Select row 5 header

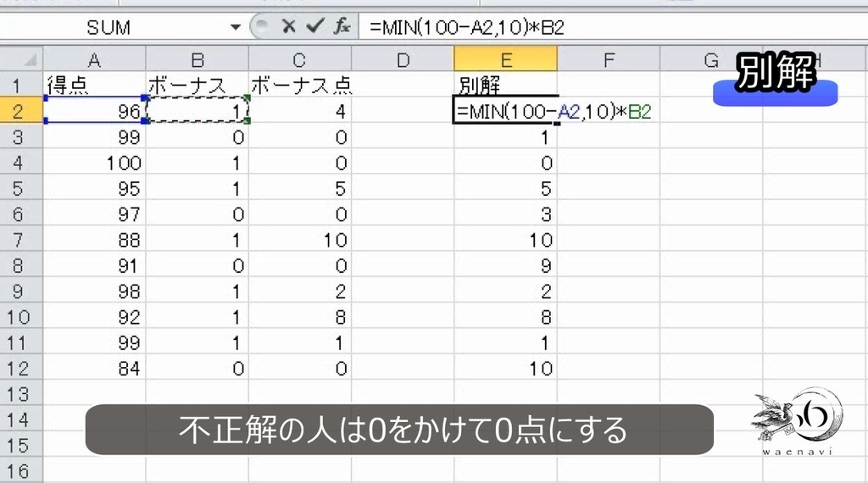click(x=21, y=188)
